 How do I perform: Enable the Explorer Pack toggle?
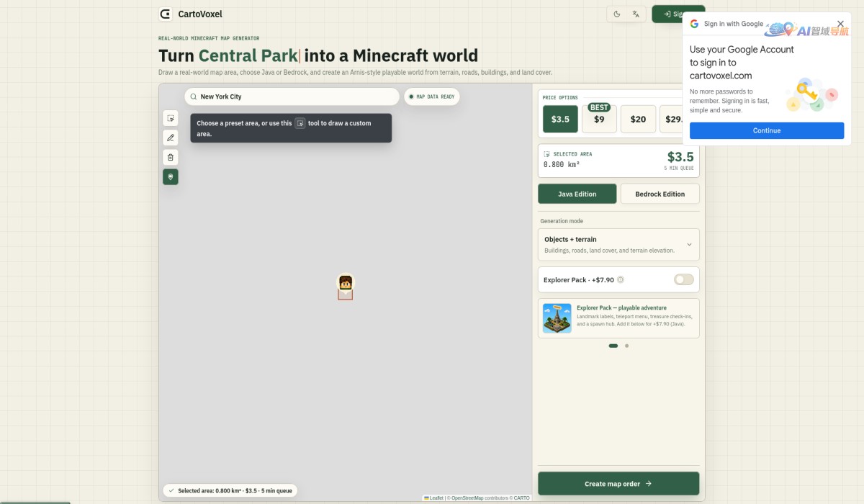684,279
